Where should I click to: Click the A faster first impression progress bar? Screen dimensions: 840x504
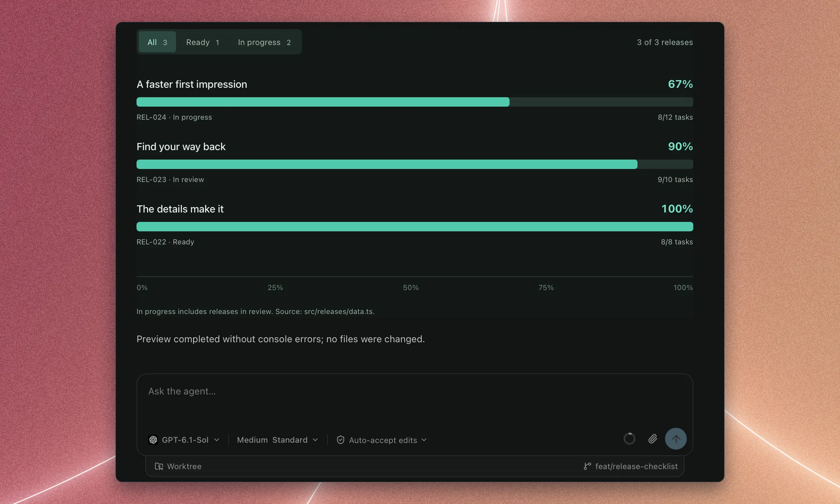tap(415, 102)
